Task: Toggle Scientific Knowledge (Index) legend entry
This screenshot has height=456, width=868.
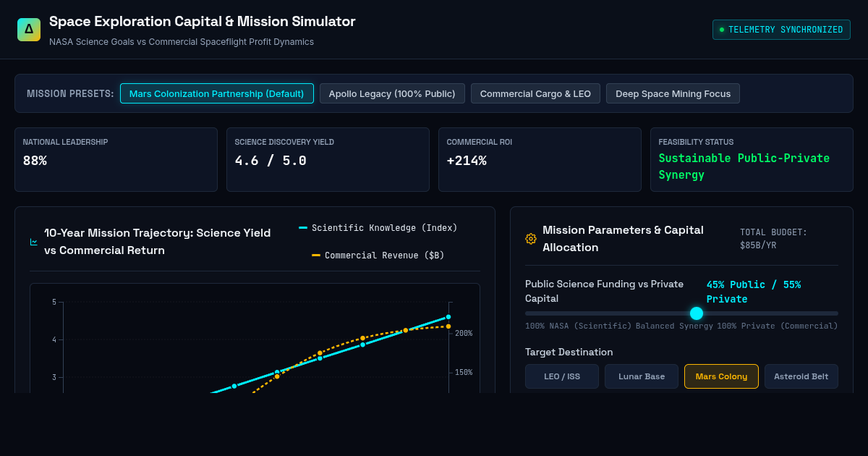Action: (378, 228)
